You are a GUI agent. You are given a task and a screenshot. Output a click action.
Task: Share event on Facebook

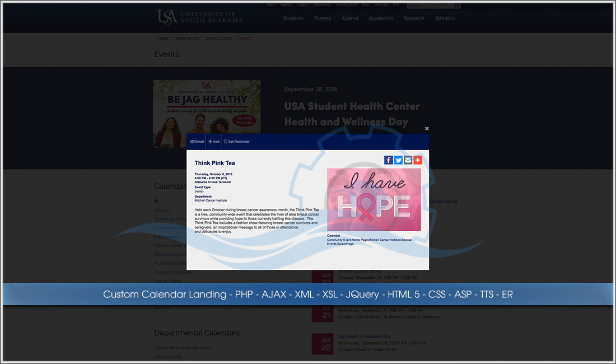(388, 160)
